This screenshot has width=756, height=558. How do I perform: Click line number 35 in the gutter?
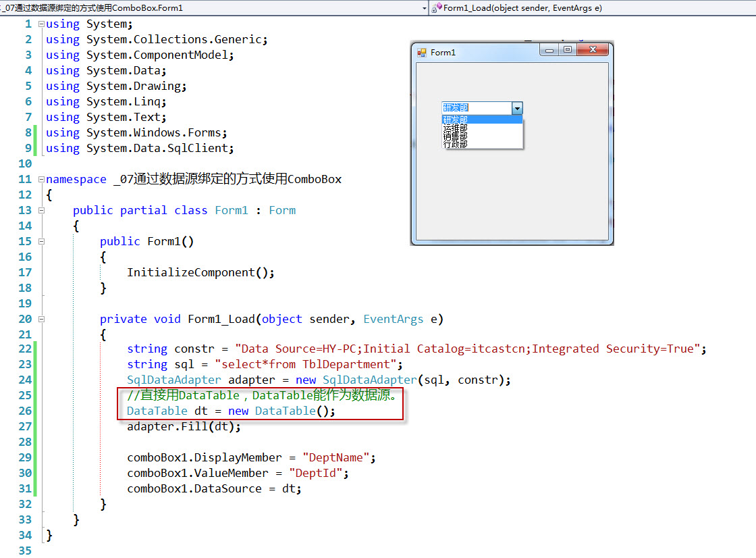click(25, 551)
